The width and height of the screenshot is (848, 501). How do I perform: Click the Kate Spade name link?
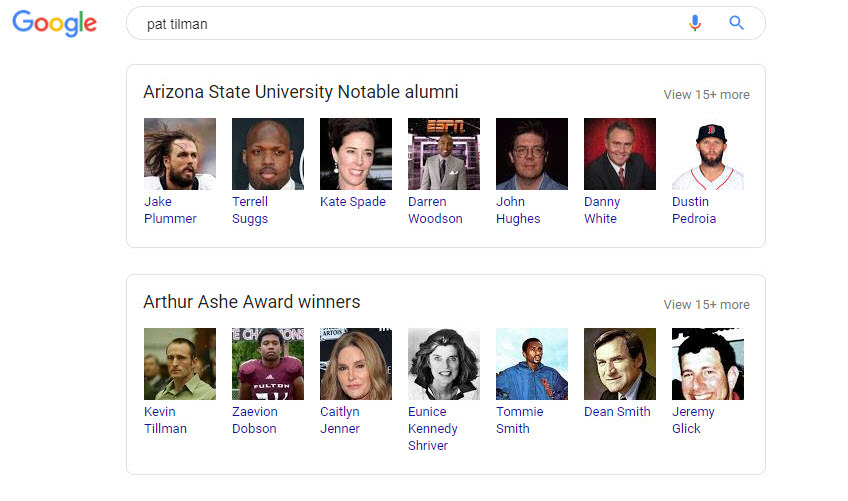353,202
